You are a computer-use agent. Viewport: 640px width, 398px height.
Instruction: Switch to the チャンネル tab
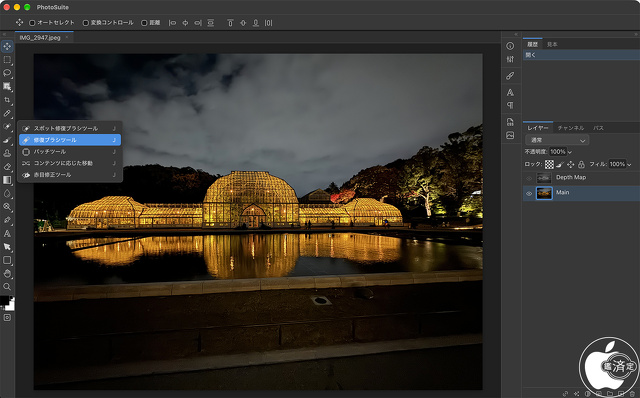[571, 128]
